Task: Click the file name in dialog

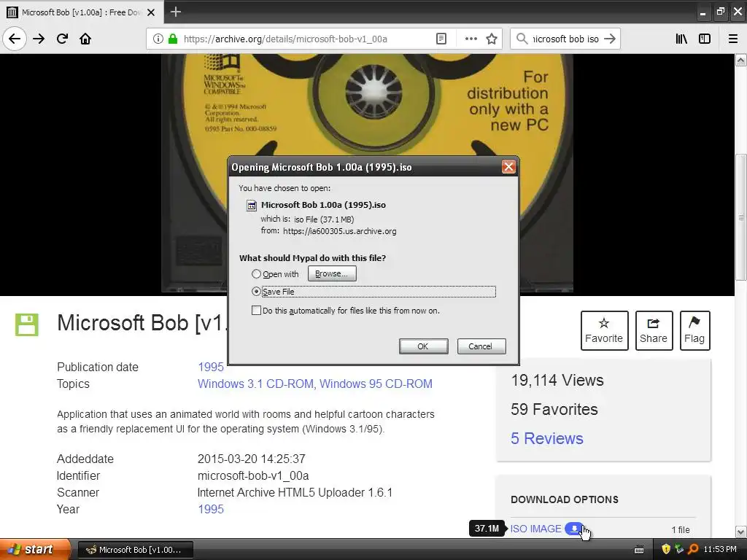Action: [323, 205]
